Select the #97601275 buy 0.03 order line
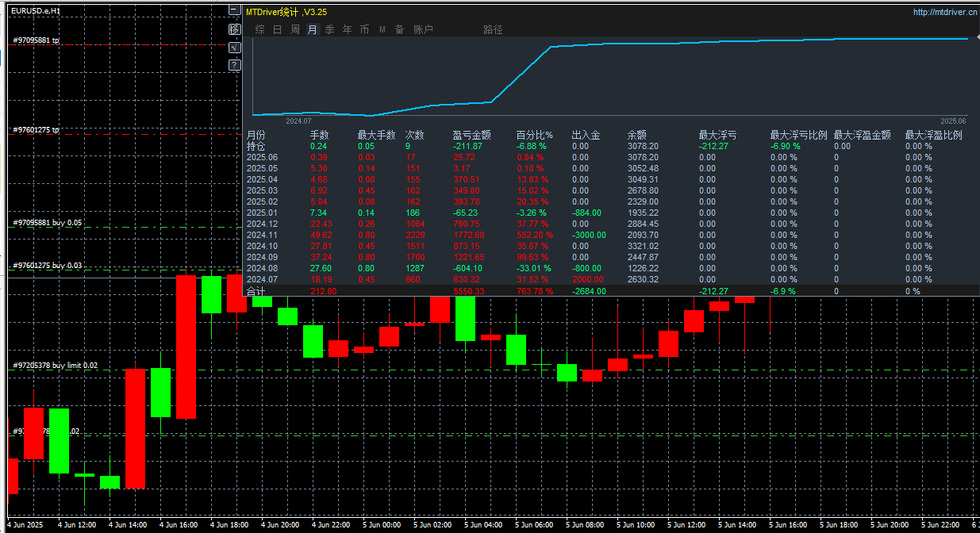980x533 pixels. (47, 265)
